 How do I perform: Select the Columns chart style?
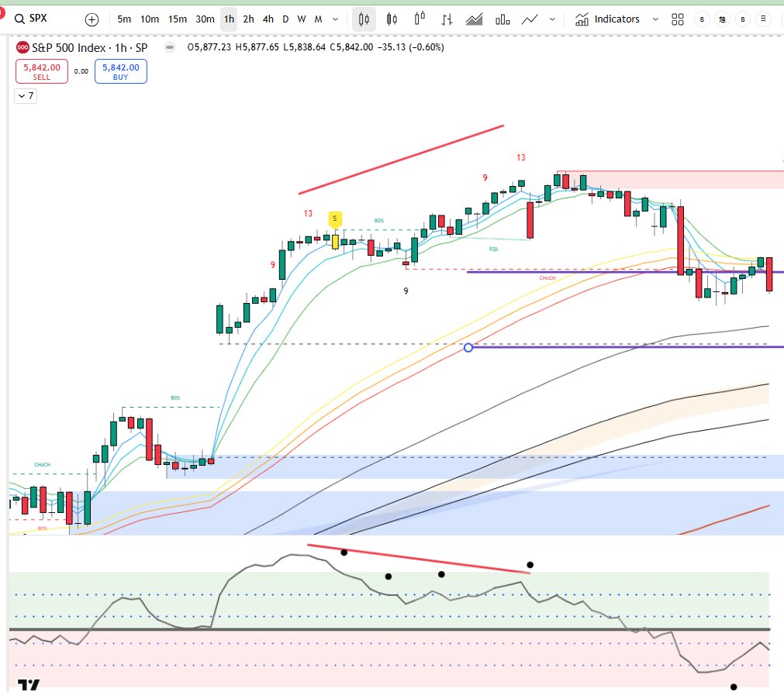(503, 19)
